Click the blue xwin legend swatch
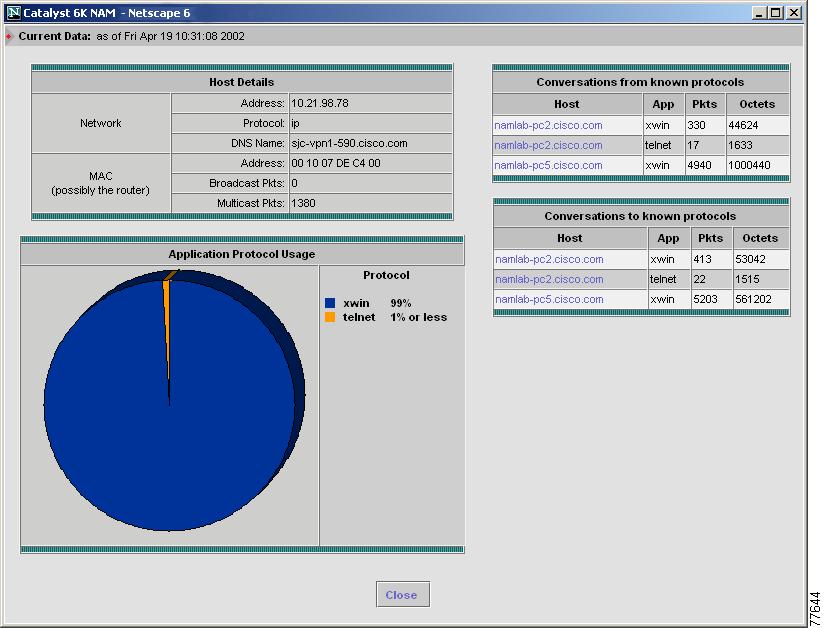This screenshot has width=824, height=628. pyautogui.click(x=330, y=303)
